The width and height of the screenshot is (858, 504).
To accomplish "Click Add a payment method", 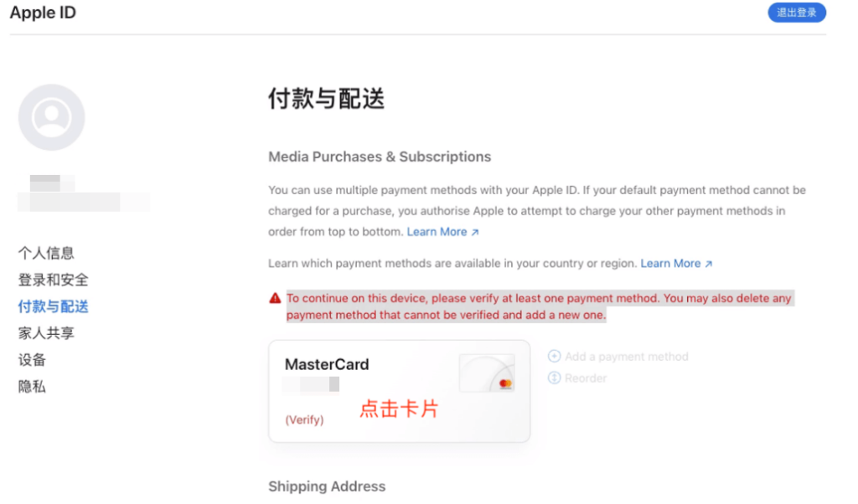I will [x=627, y=357].
